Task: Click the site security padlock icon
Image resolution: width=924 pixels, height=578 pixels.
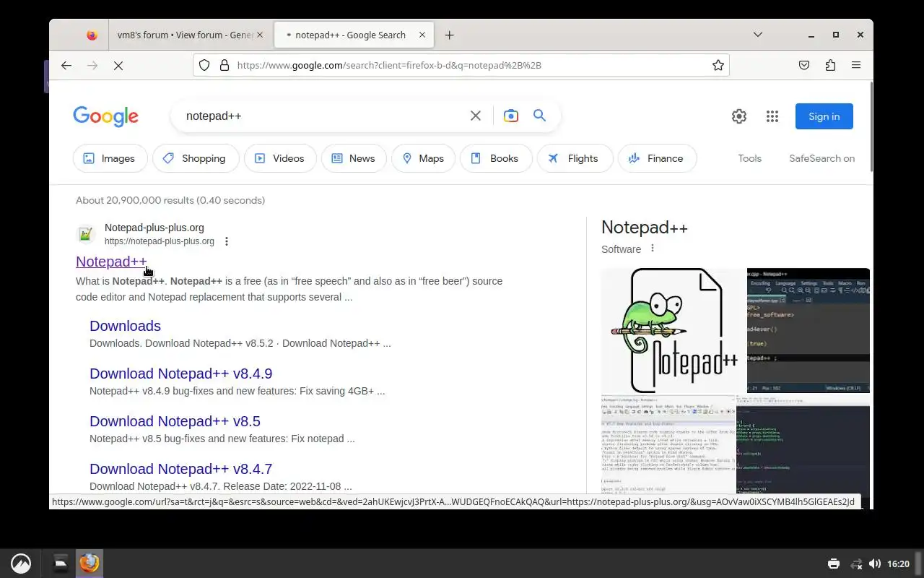Action: click(224, 65)
